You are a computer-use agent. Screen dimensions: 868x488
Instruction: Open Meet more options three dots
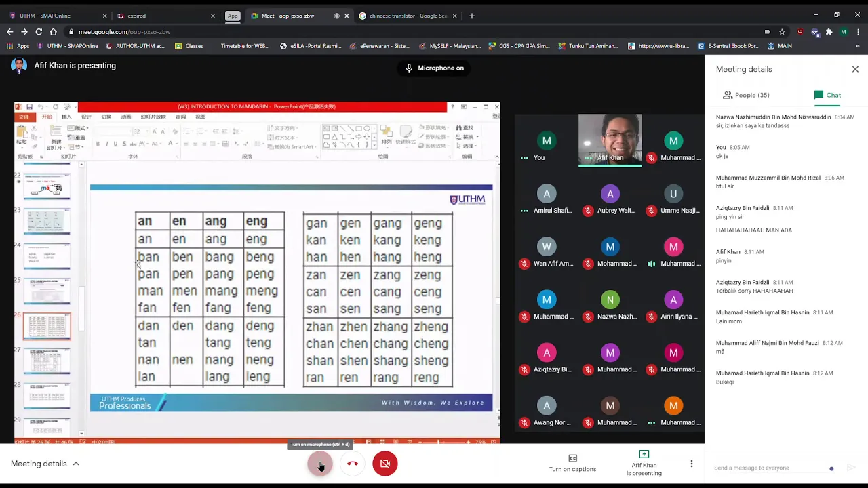coord(691,464)
